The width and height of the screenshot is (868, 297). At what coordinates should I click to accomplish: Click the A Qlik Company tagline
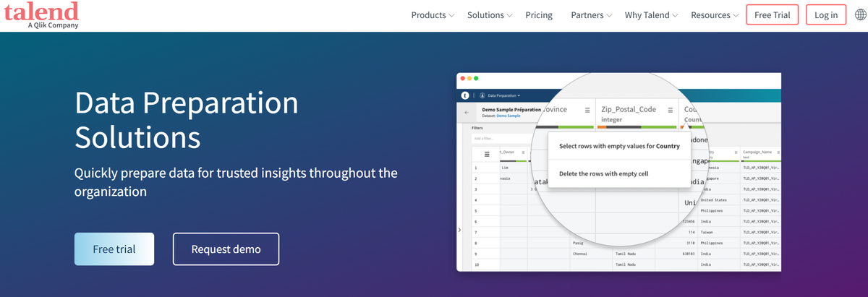pos(53,25)
